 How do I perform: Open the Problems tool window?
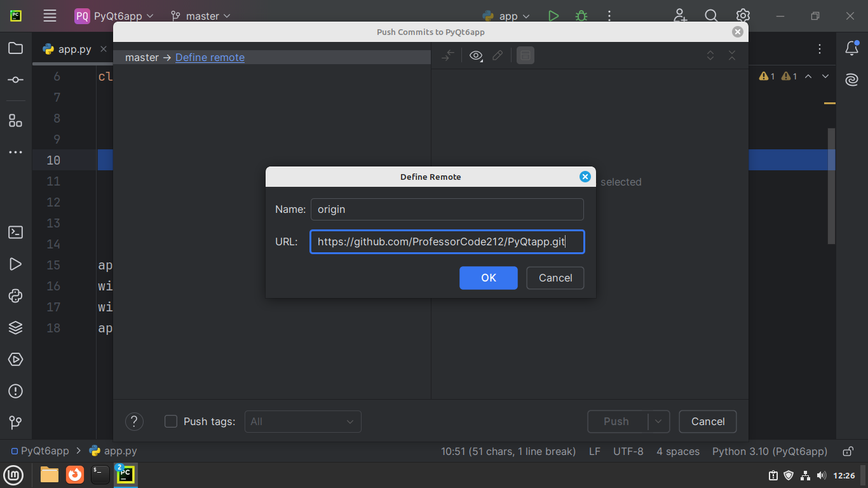[x=16, y=391]
